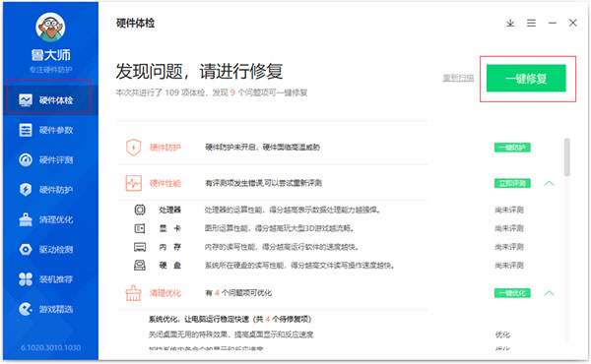591x364 pixels.
Task: Open 驱动检测 in the sidebar
Action: (x=49, y=249)
